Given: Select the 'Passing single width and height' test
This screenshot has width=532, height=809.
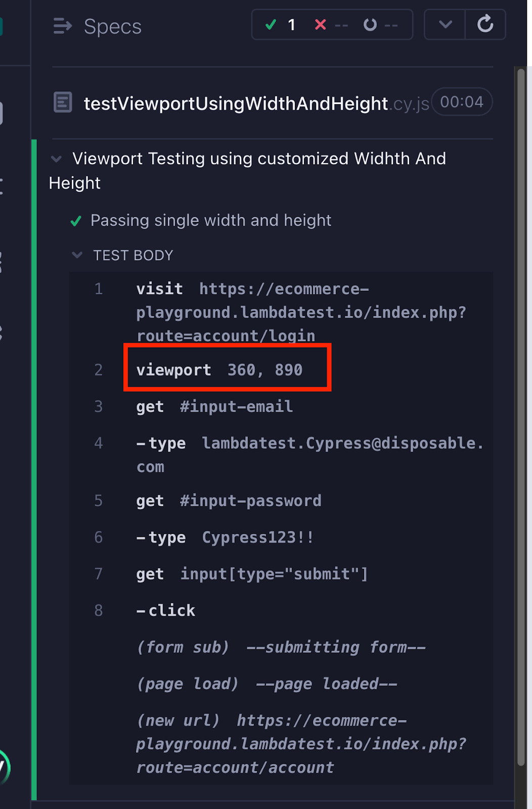Looking at the screenshot, I should 210,220.
